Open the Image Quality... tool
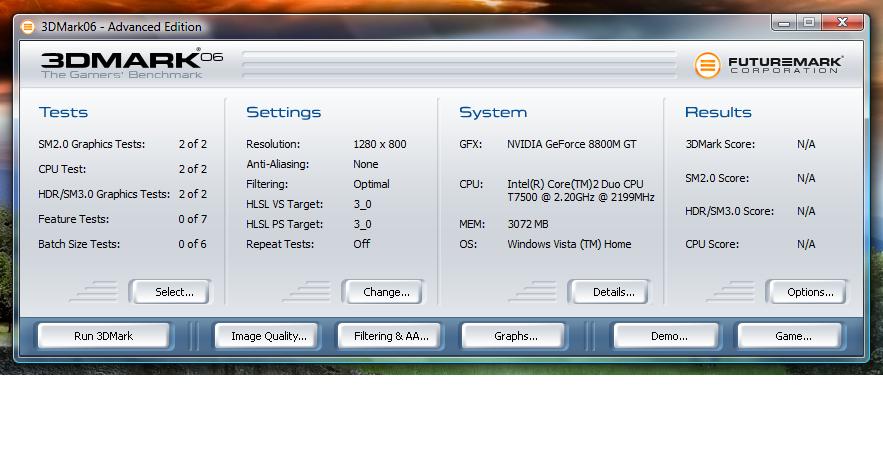883x450 pixels. tap(267, 336)
